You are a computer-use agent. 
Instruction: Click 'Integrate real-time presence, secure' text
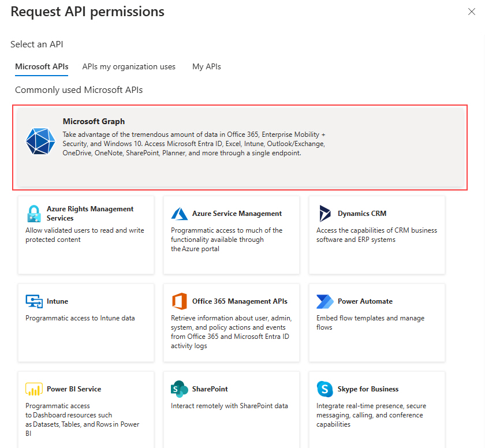tap(371, 406)
